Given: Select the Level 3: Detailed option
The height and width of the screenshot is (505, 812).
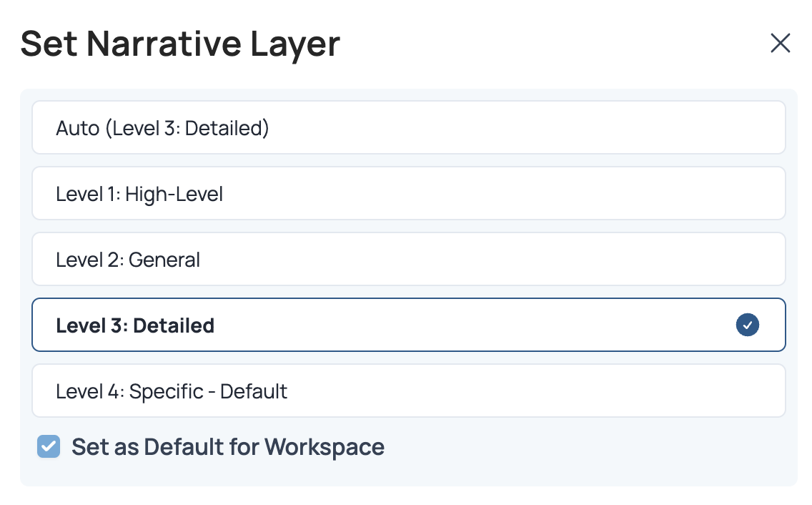Looking at the screenshot, I should pyautogui.click(x=408, y=325).
